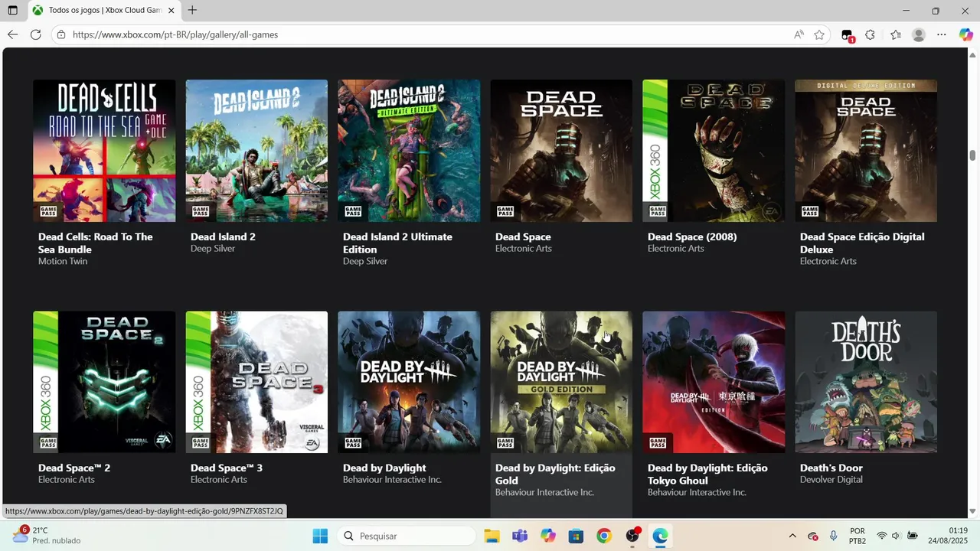Click the address bar URL field
The image size is (980, 551).
[x=429, y=34]
